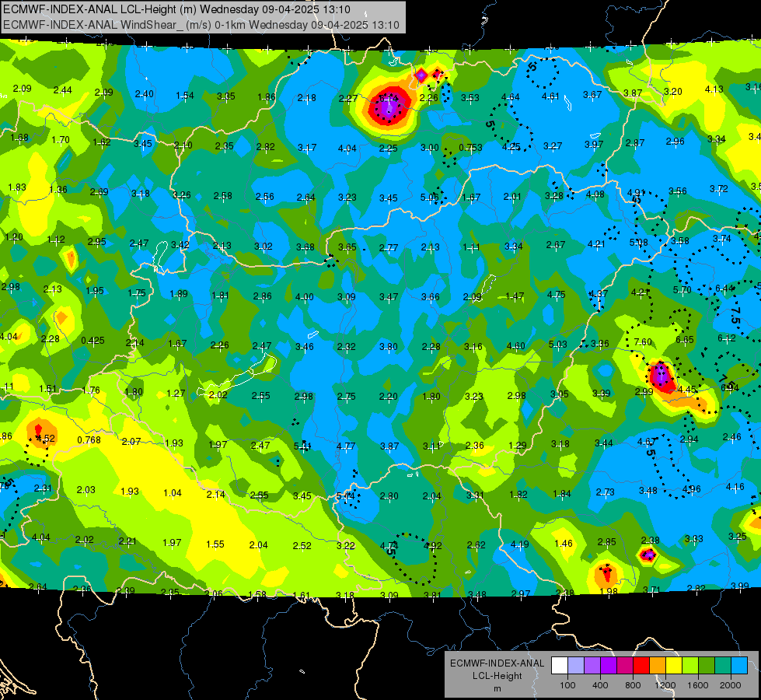Click the white swatch in the LCL-Height legend
Viewport: 761px width, 700px height.
click(x=560, y=666)
